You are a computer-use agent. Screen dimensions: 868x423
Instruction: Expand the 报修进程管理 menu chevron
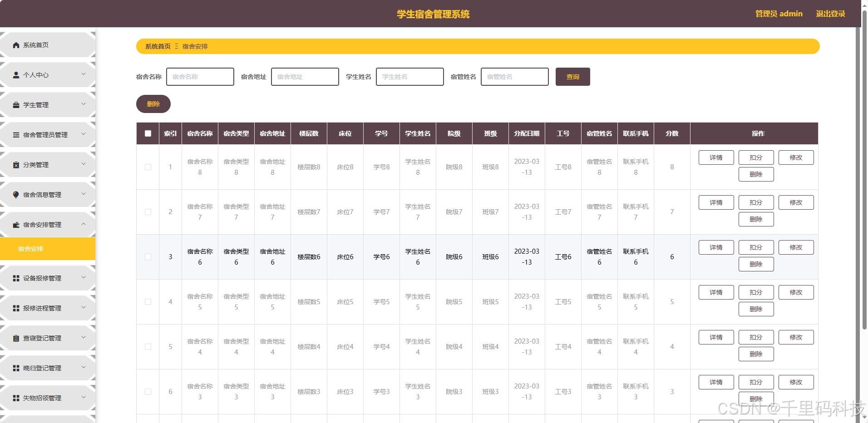[x=84, y=307]
